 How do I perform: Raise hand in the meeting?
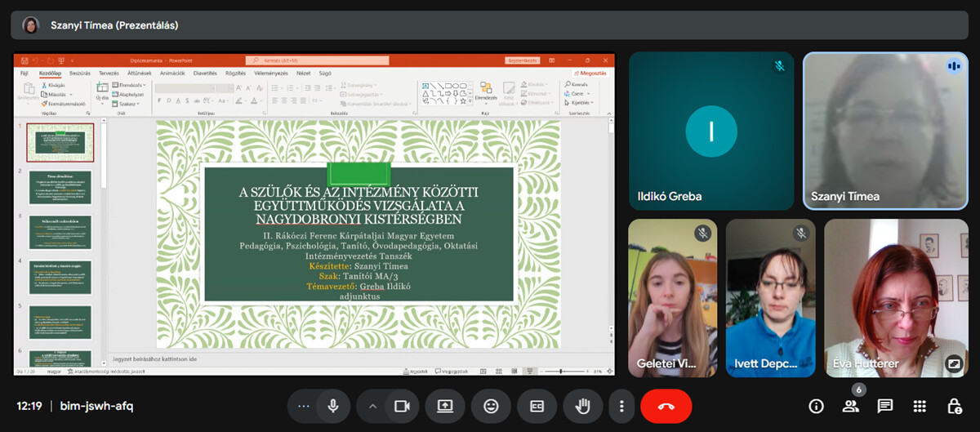tap(582, 406)
